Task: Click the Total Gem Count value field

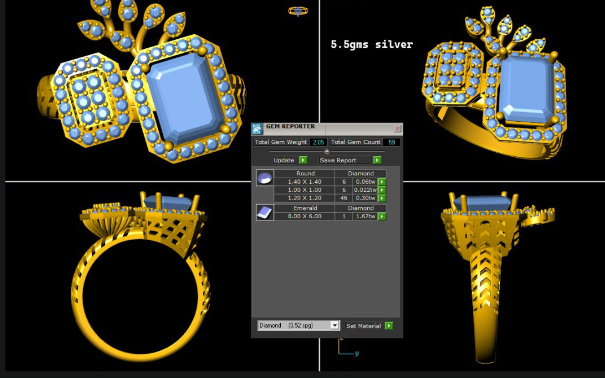Action: tap(391, 142)
